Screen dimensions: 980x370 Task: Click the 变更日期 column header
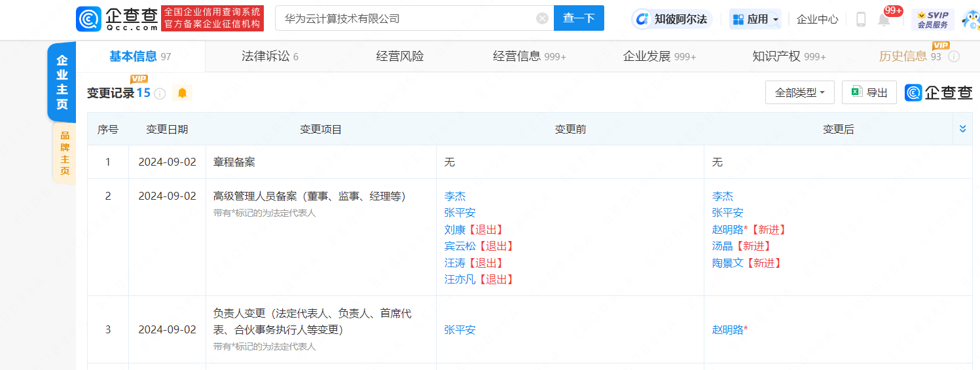tap(167, 129)
